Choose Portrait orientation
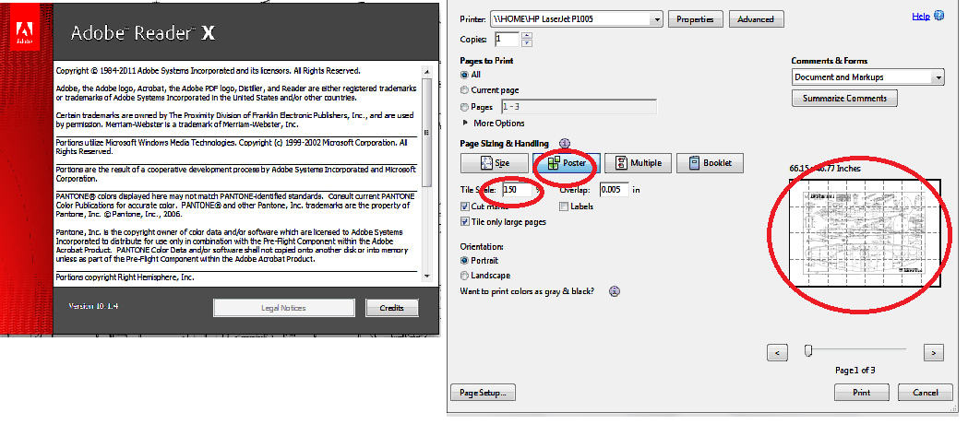Viewport: 980px width, 436px height. 464,261
